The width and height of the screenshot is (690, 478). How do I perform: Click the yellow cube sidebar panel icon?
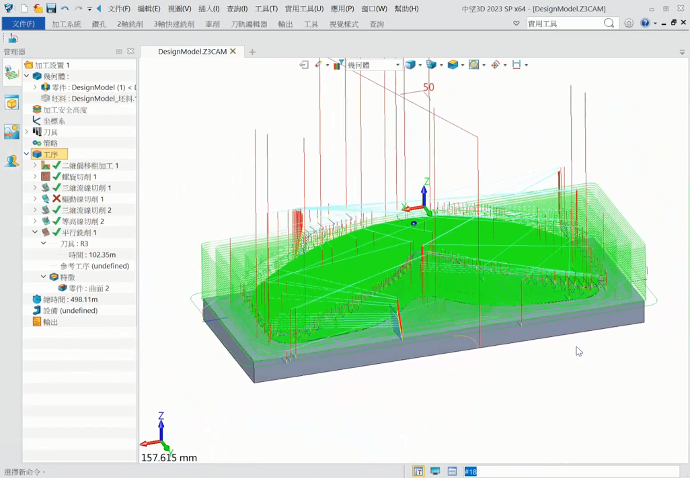[11, 102]
